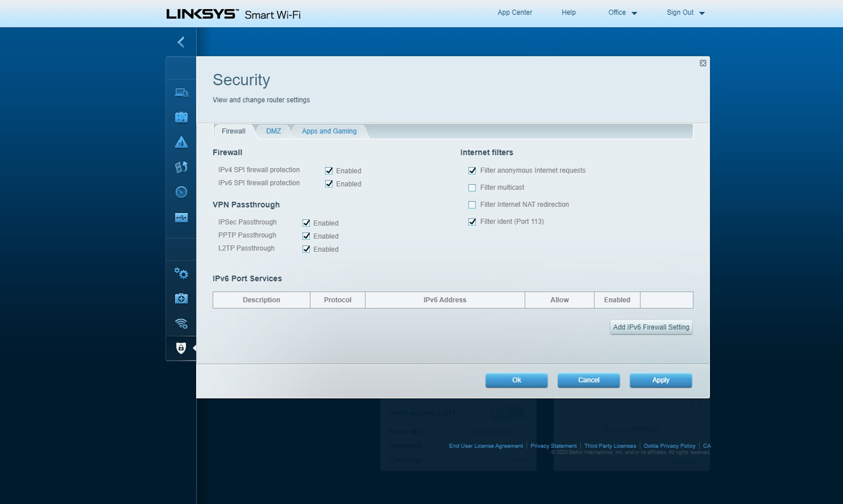
Task: Toggle Filter anonymous Internet requests checkbox
Action: click(x=473, y=170)
